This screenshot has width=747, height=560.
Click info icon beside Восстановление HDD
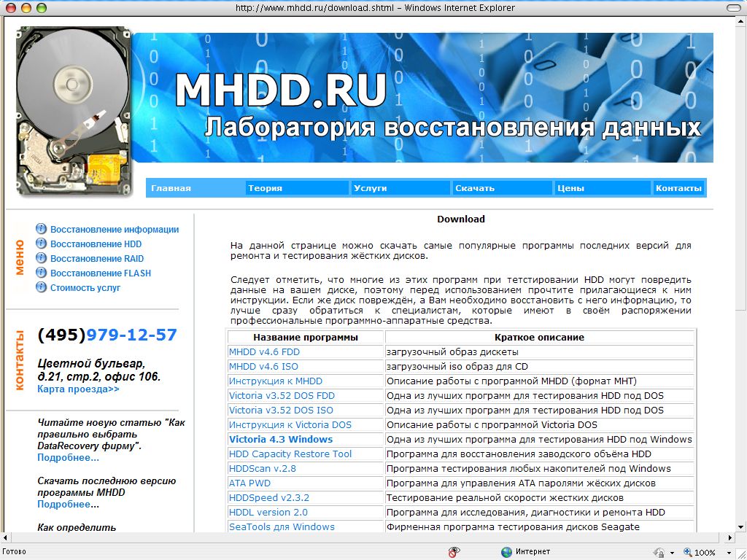[x=42, y=244]
